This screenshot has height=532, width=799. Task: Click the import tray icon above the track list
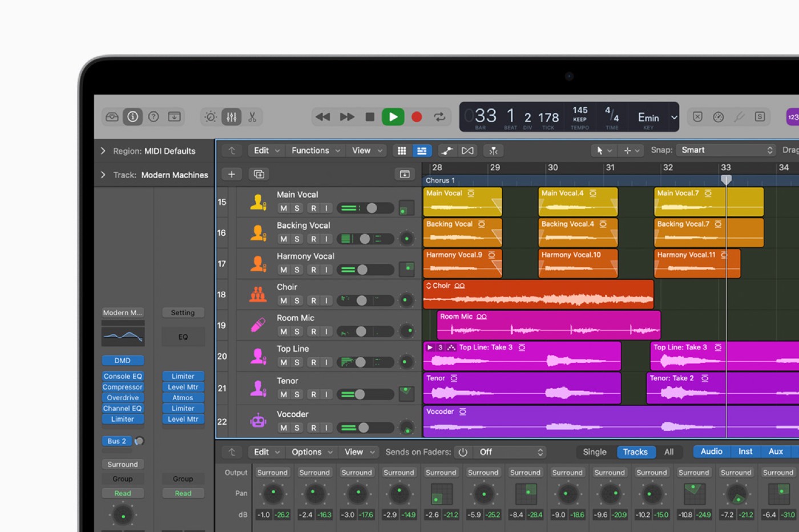point(405,174)
